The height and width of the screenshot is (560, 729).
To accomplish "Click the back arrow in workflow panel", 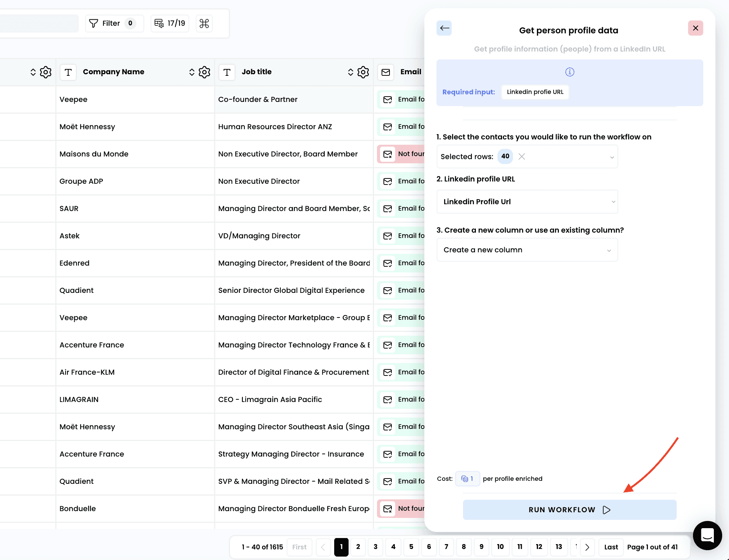I will click(444, 28).
